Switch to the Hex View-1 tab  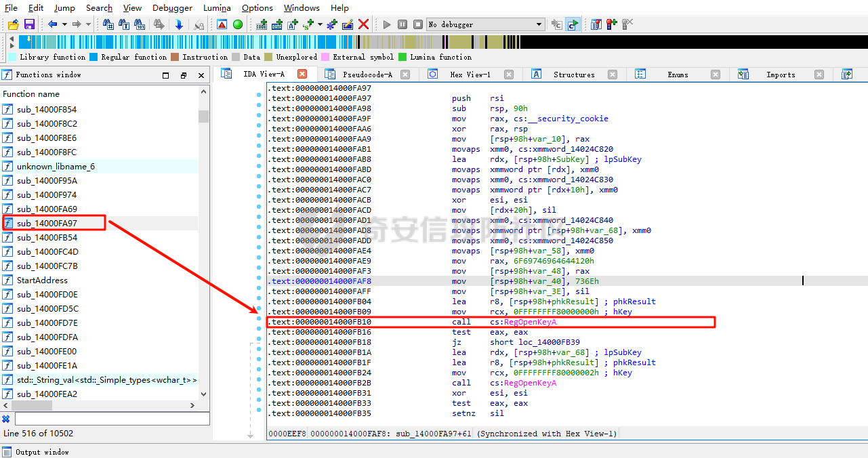470,75
